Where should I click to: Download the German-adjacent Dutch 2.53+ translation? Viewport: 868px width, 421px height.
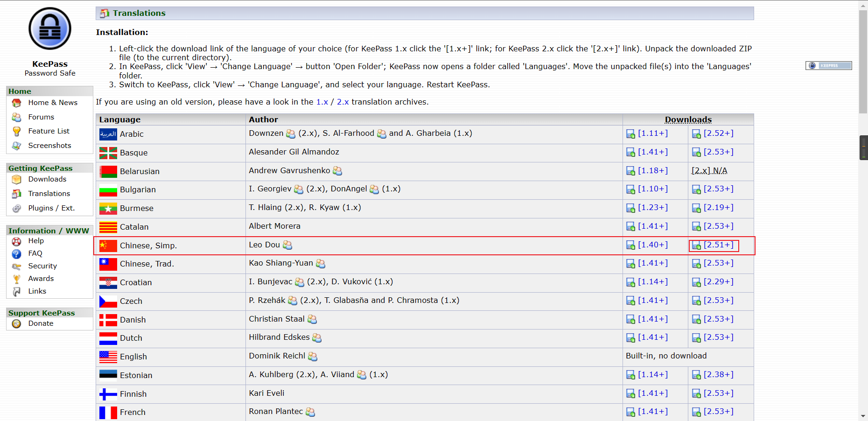718,337
